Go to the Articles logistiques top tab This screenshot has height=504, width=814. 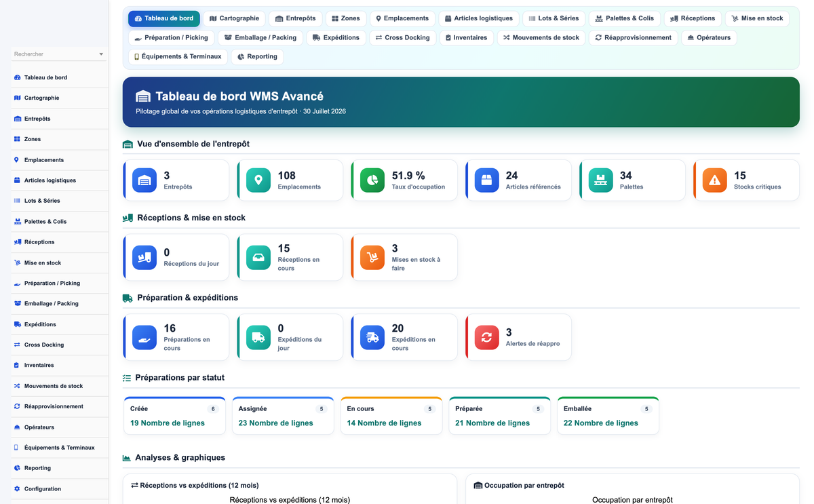[x=479, y=18]
